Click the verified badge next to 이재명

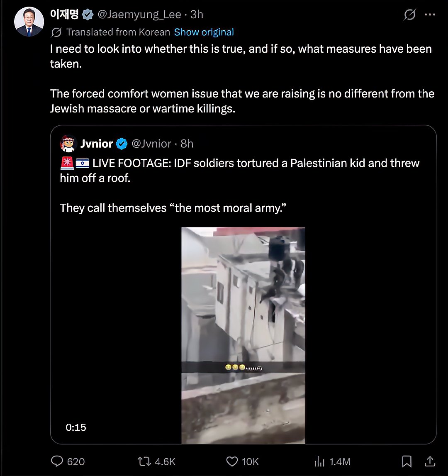coord(88,15)
